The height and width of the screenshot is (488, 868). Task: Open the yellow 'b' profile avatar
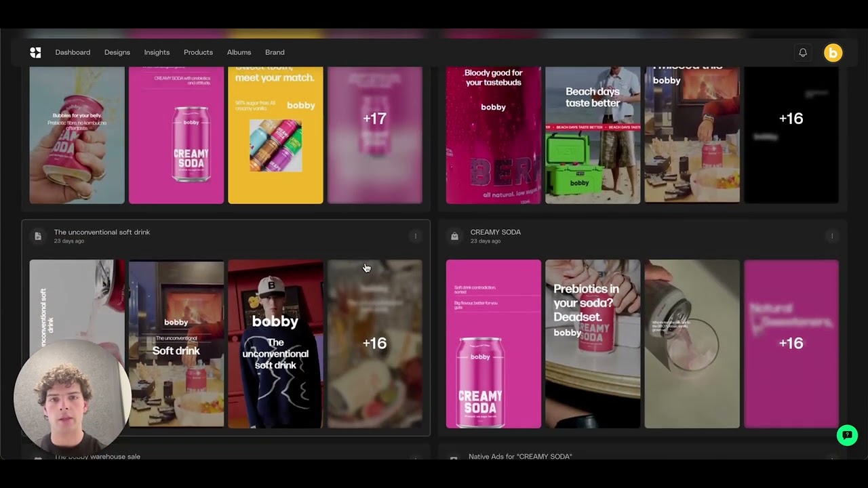[833, 52]
